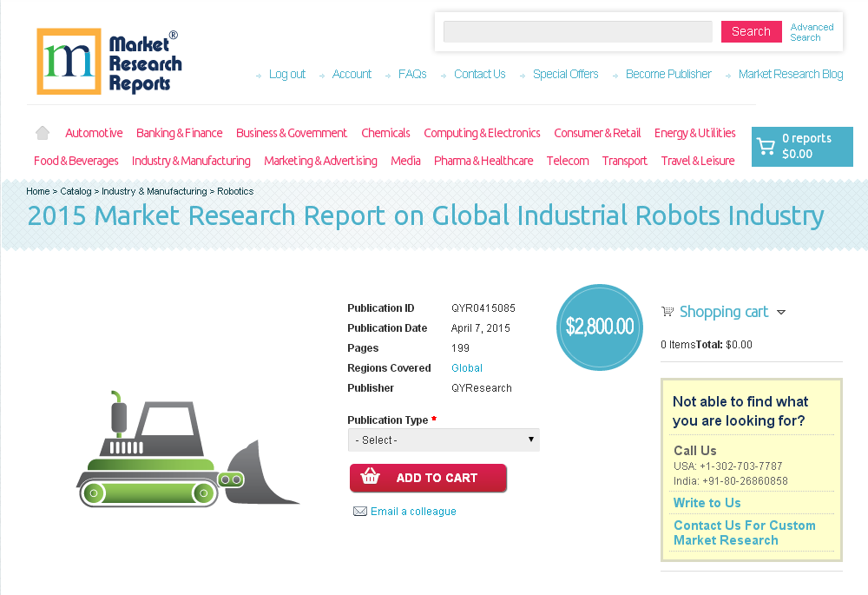The width and height of the screenshot is (868, 595).
Task: Open Advanced Search
Action: [812, 31]
